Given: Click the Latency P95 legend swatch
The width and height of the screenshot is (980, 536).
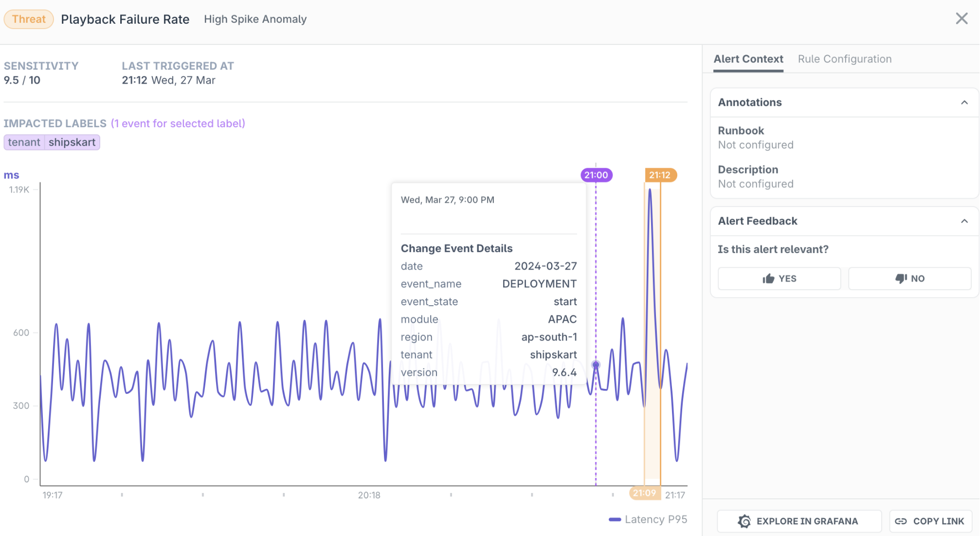Looking at the screenshot, I should (x=615, y=519).
